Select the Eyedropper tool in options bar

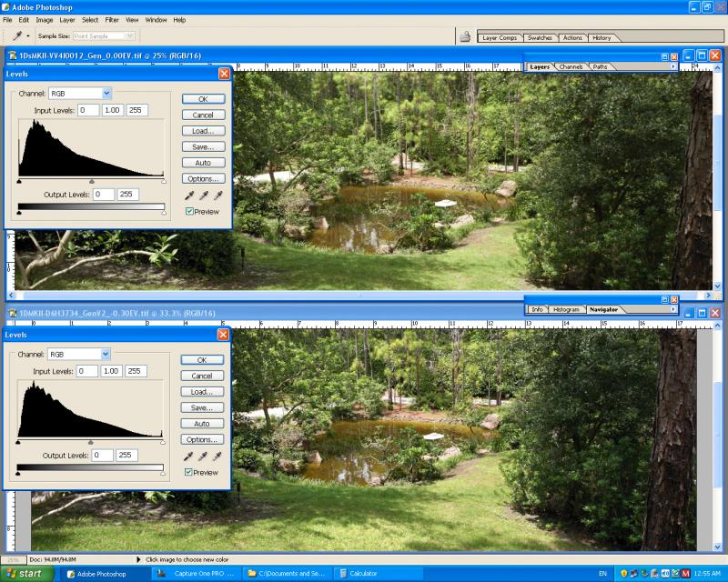pos(17,35)
